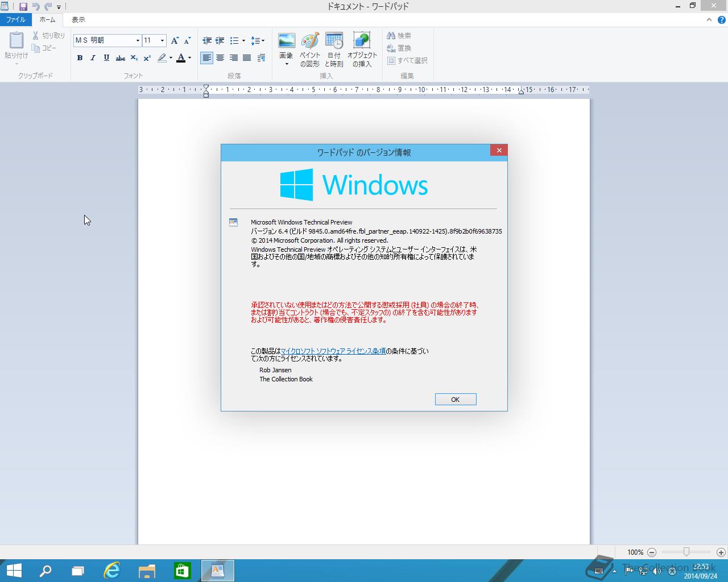Click the Task View taskbar icon
This screenshot has height=582, width=728.
[x=78, y=571]
